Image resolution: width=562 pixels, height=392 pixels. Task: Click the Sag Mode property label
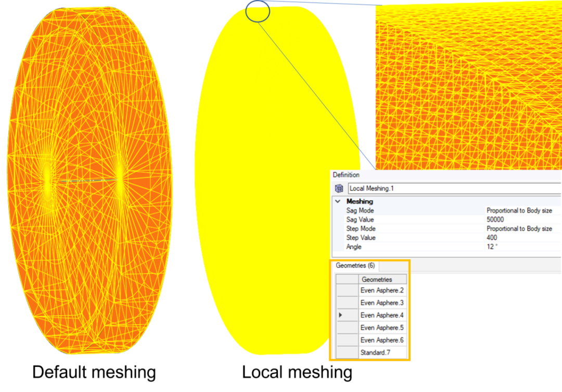(x=360, y=210)
